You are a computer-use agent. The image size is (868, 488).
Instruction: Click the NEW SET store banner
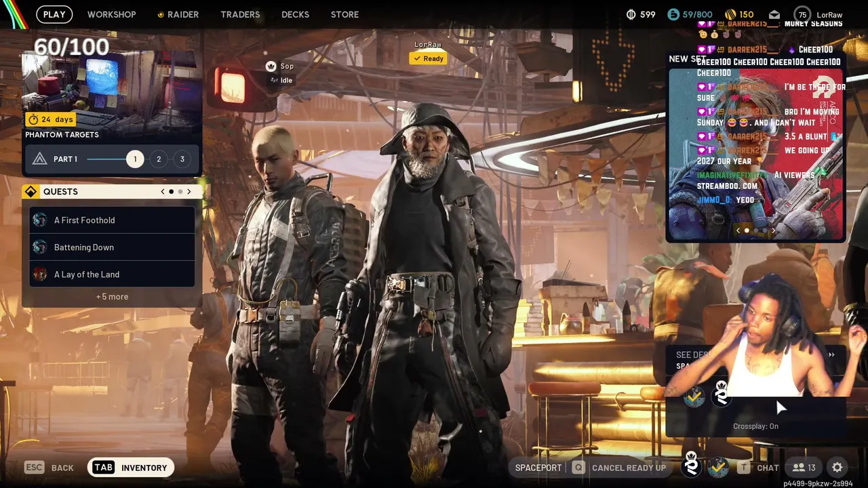[x=755, y=154]
